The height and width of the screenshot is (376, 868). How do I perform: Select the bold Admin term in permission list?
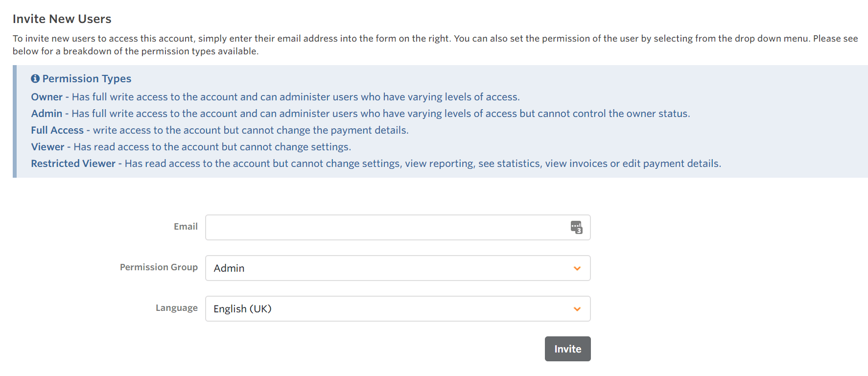click(x=47, y=114)
